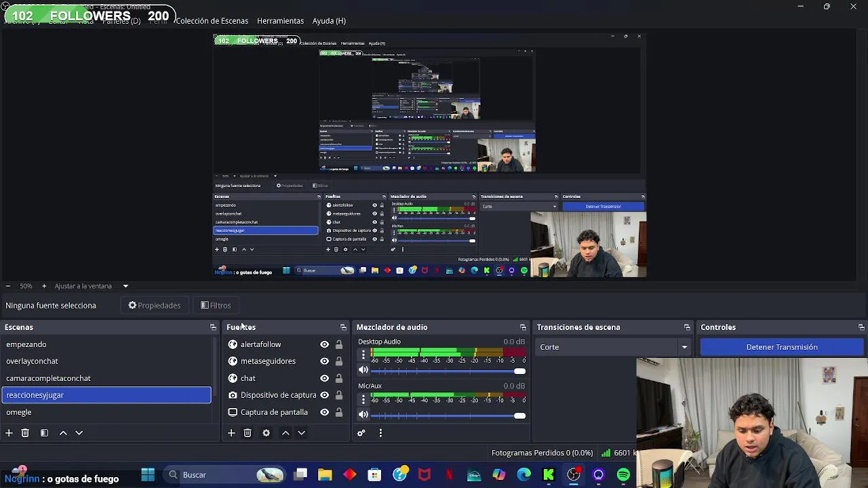Hide Captura de pantalla source
The image size is (868, 488).
coord(324,412)
